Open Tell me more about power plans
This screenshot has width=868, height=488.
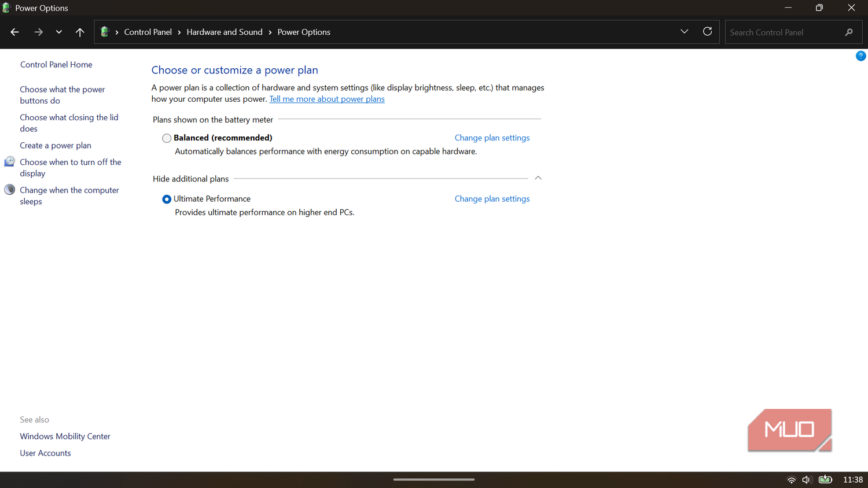point(327,99)
